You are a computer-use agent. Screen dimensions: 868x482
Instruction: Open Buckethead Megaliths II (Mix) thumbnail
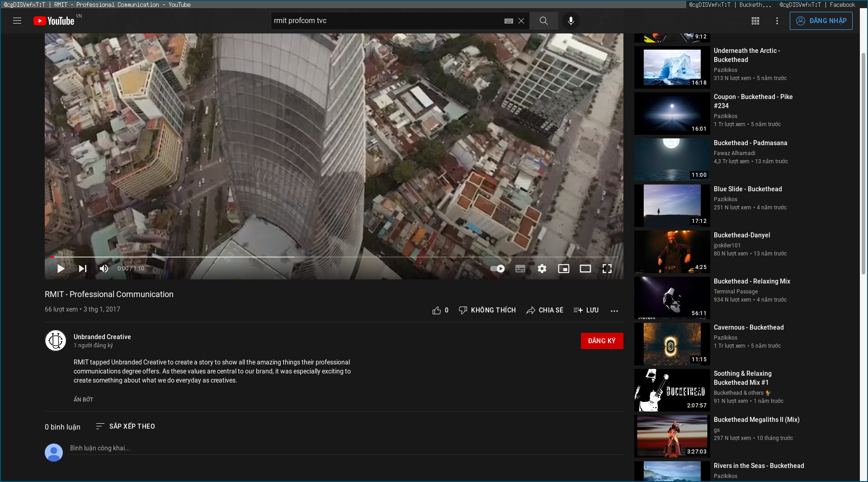pyautogui.click(x=672, y=436)
